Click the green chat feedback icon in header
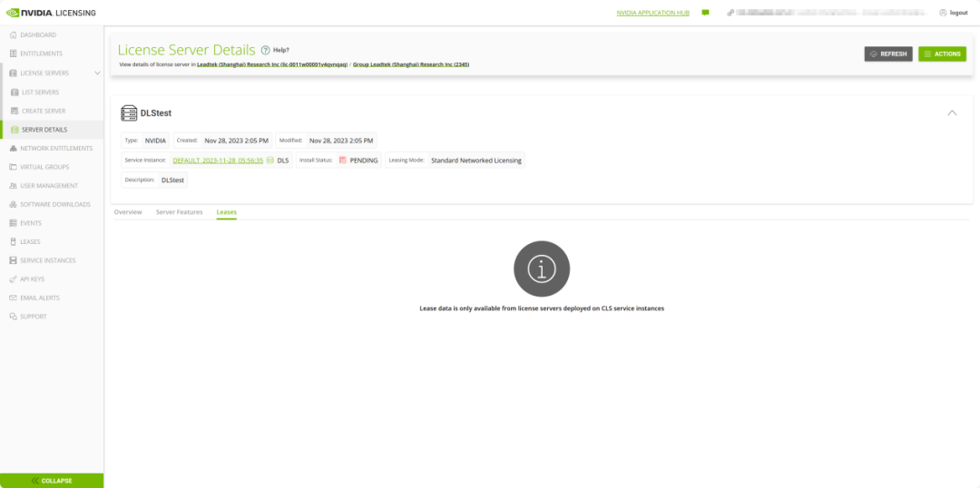Image resolution: width=980 pixels, height=488 pixels. pos(706,13)
